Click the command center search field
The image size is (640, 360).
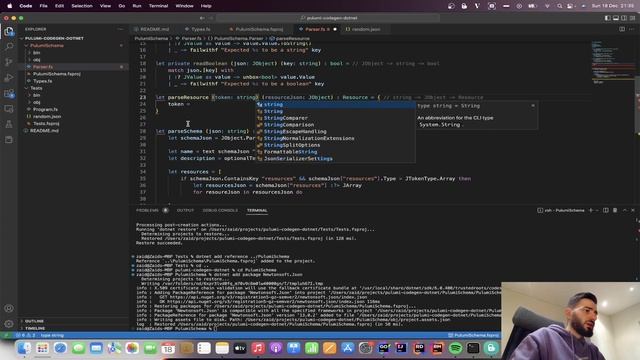coord(329,18)
